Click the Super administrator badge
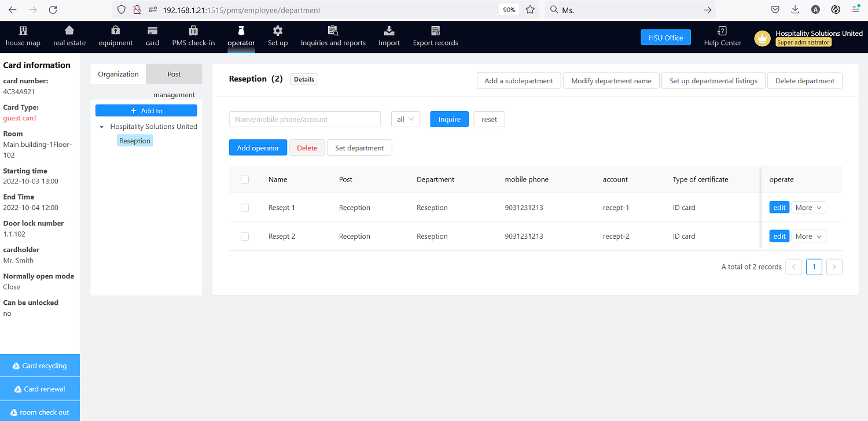 pyautogui.click(x=803, y=42)
